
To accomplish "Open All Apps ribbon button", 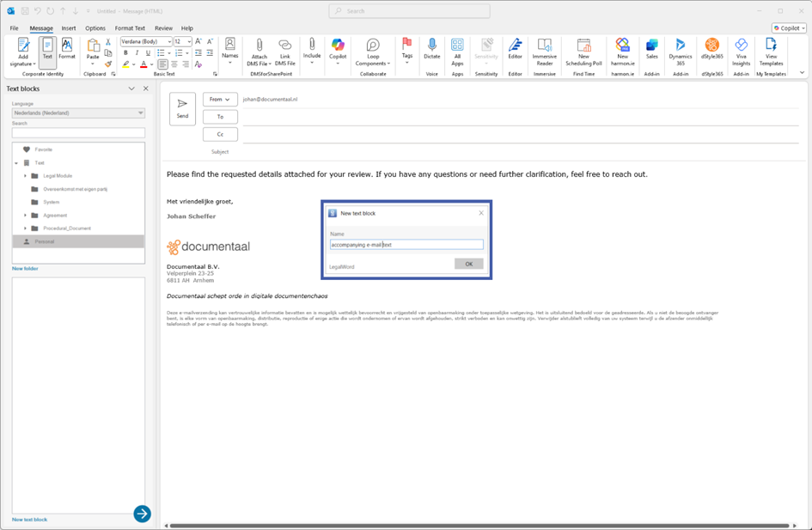I will (457, 52).
